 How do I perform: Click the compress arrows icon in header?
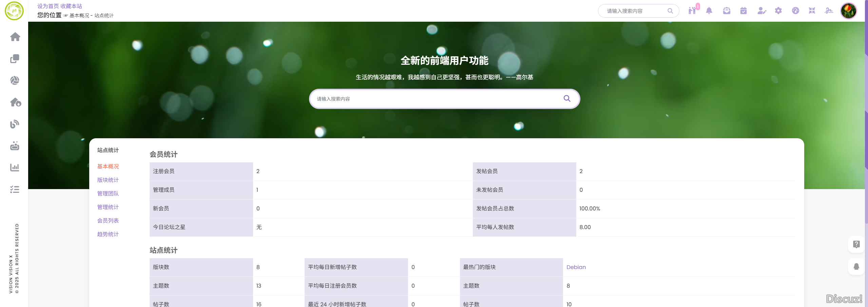(812, 11)
